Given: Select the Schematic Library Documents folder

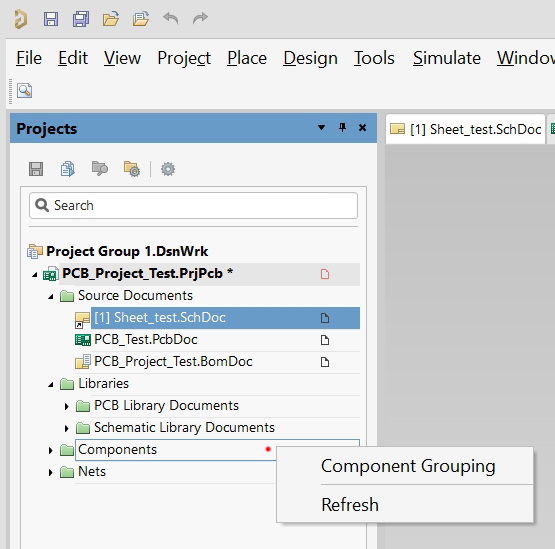Looking at the screenshot, I should [184, 428].
